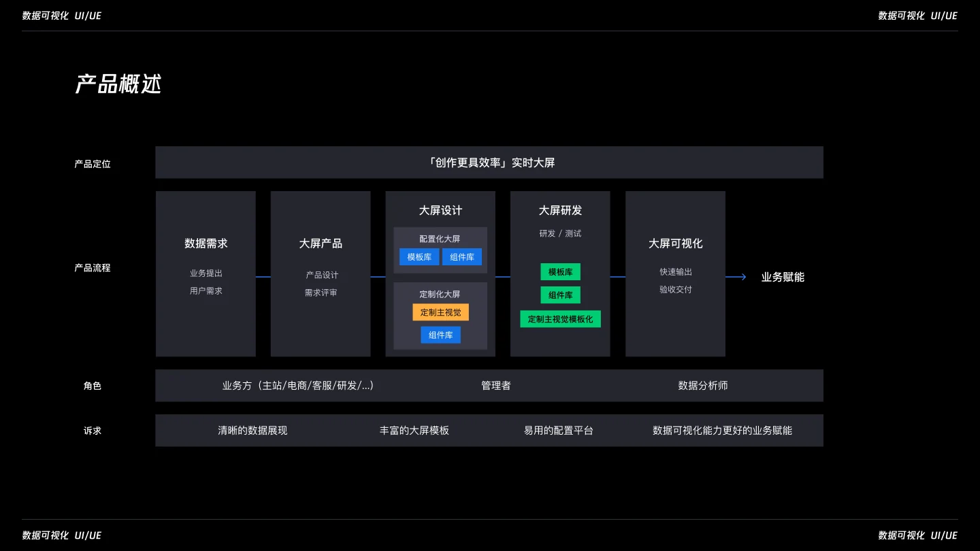Select the 产品流程 row label

click(x=93, y=268)
